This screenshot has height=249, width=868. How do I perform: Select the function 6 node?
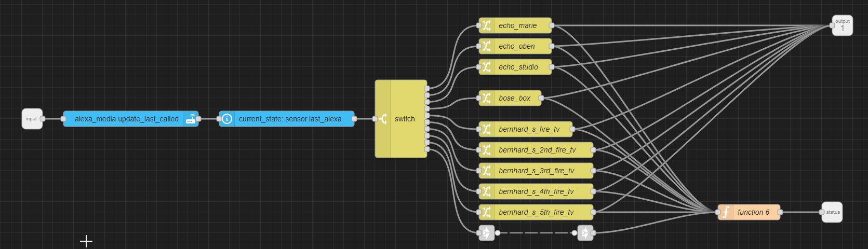point(753,212)
